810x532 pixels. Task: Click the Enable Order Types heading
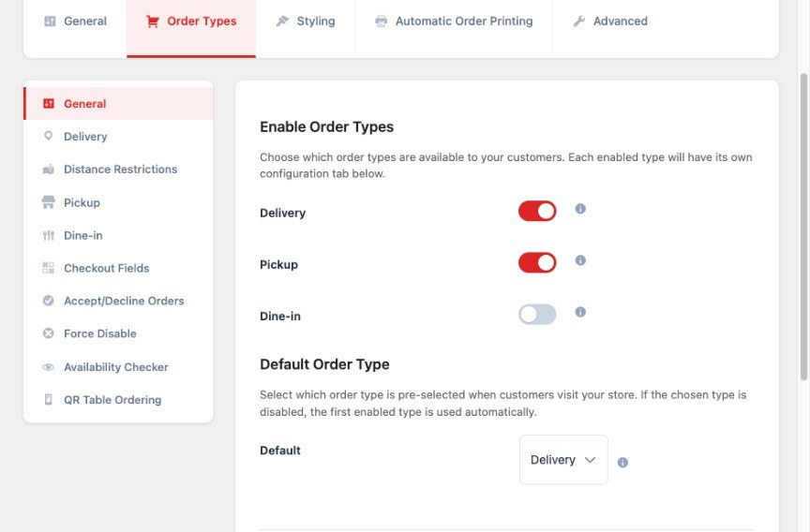pyautogui.click(x=326, y=127)
